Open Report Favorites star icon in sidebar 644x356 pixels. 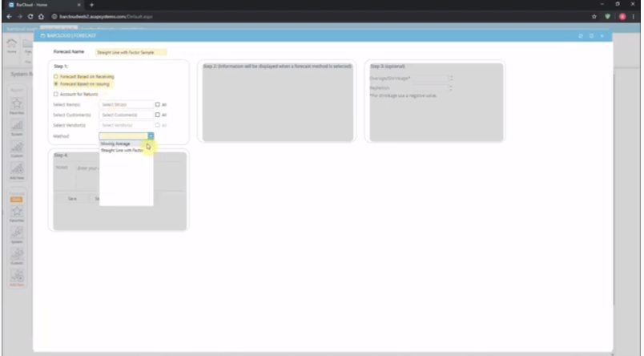[x=17, y=106]
